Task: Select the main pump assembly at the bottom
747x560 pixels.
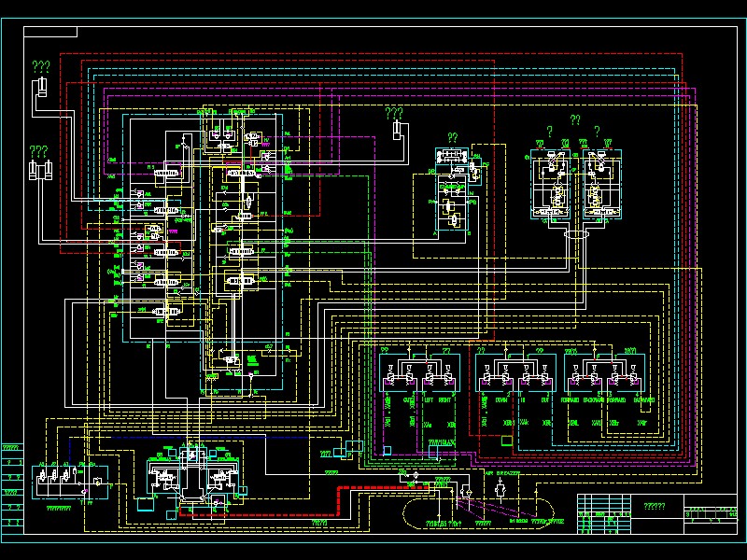Action: 192,479
